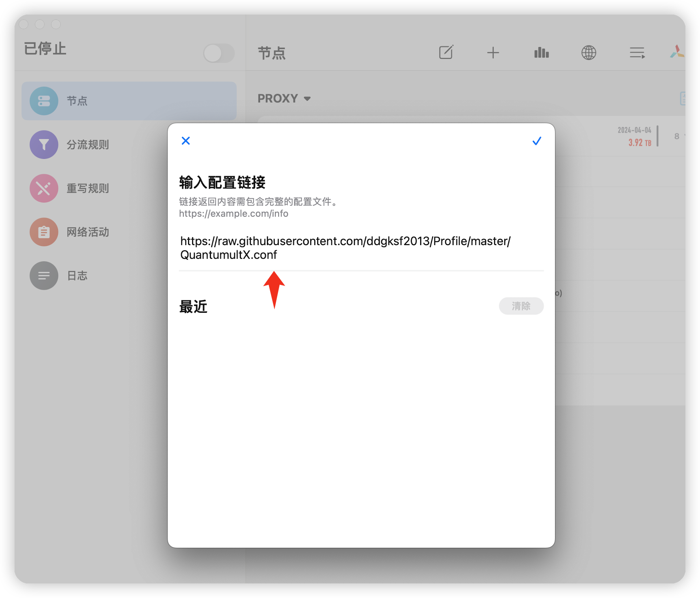Click the 输入配置链接 heading
The width and height of the screenshot is (700, 598).
pos(222,183)
